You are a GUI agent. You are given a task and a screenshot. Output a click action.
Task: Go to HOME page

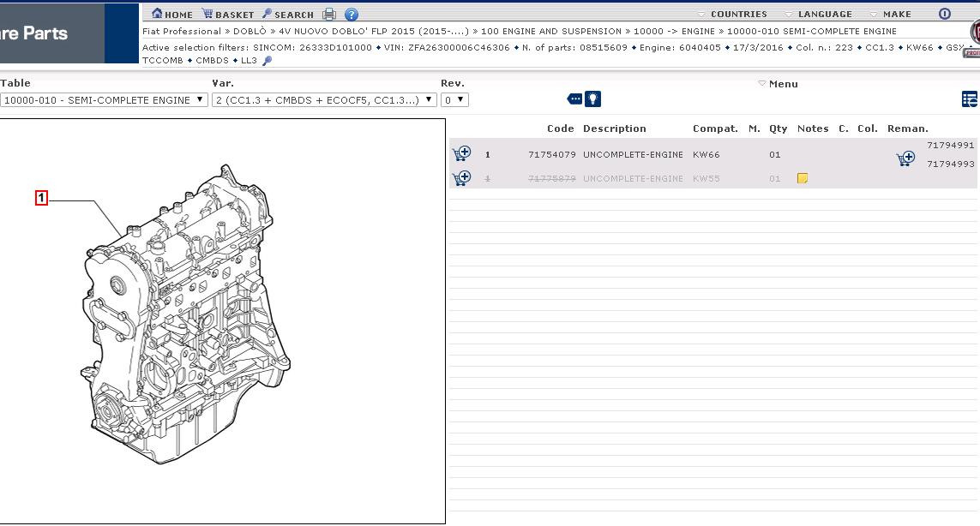click(171, 14)
